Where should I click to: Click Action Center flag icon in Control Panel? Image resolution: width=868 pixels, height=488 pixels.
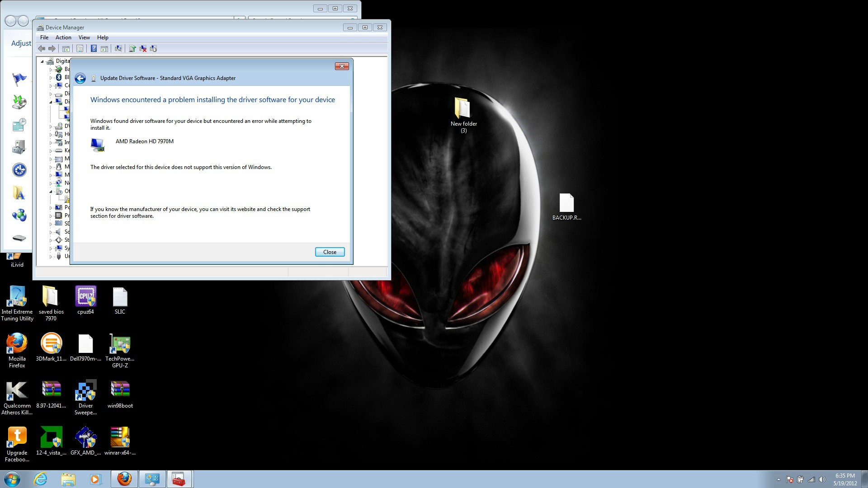19,79
